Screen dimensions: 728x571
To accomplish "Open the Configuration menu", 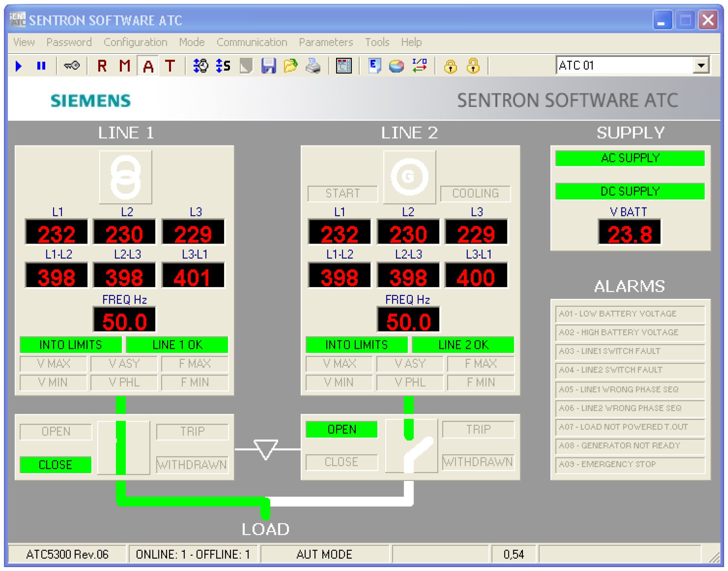I will [136, 42].
